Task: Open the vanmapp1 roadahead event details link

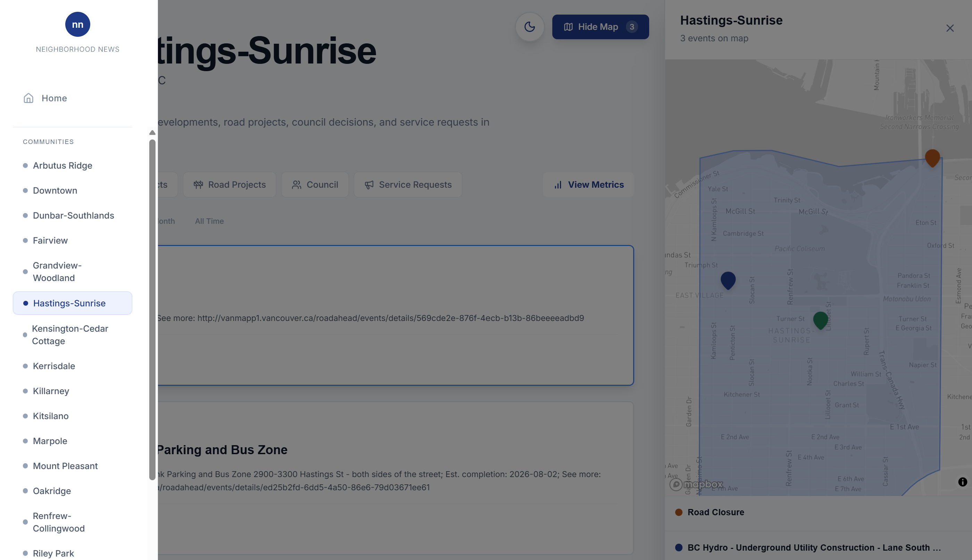Action: pos(390,318)
